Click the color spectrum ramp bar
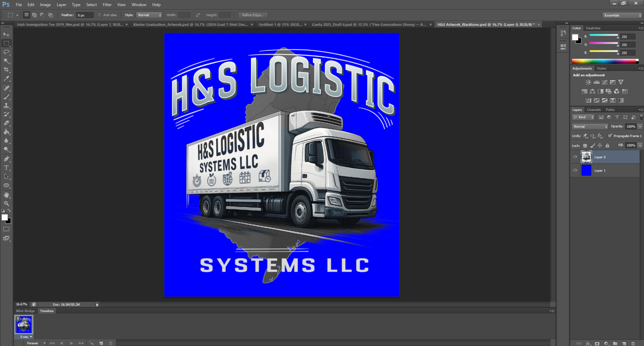Screen dimensions: 644x346 [604, 61]
